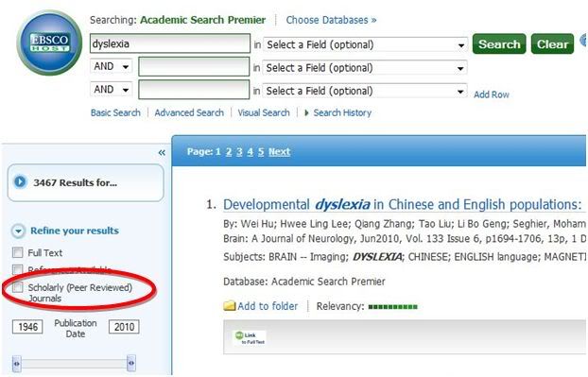Click the Relevancy green bar indicator
Image resolution: width=588 pixels, height=377 pixels.
392,307
